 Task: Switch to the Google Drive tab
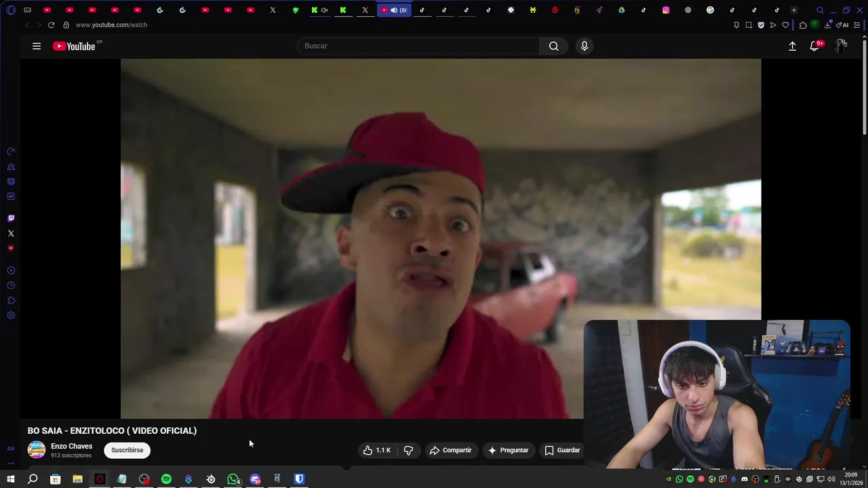coord(621,10)
